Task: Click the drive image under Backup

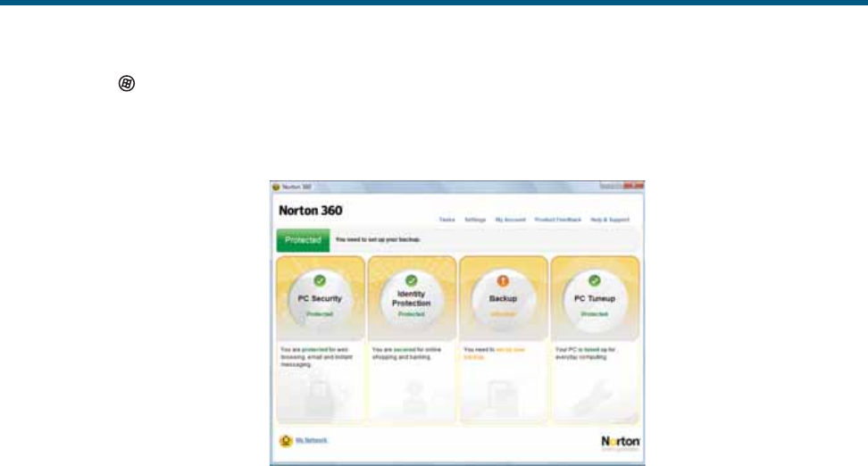Action: click(502, 398)
